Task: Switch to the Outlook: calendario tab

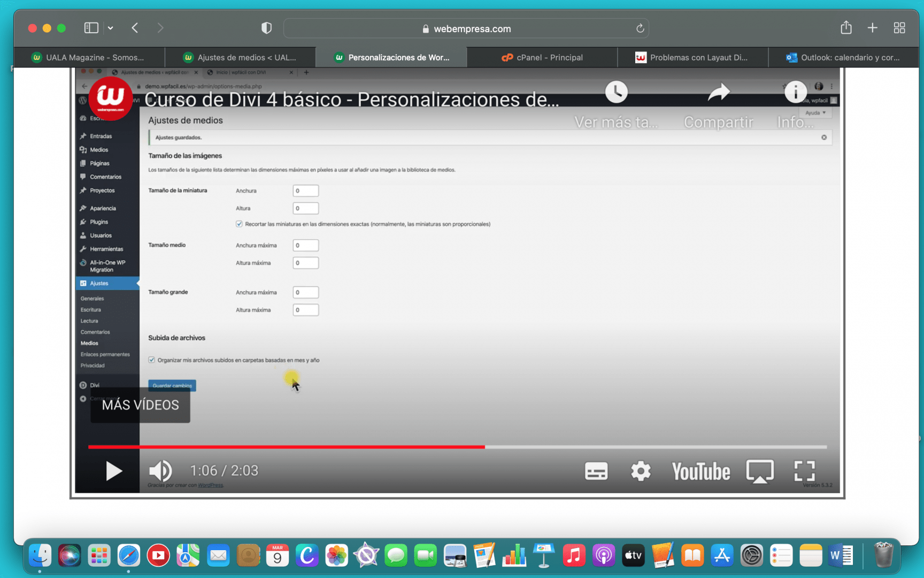Action: tap(843, 57)
